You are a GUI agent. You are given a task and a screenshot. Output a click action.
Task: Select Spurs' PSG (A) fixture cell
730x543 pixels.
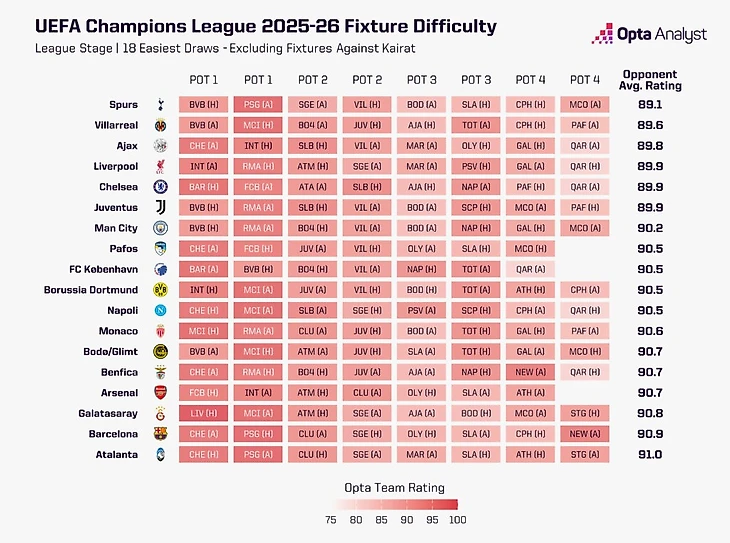click(x=258, y=104)
